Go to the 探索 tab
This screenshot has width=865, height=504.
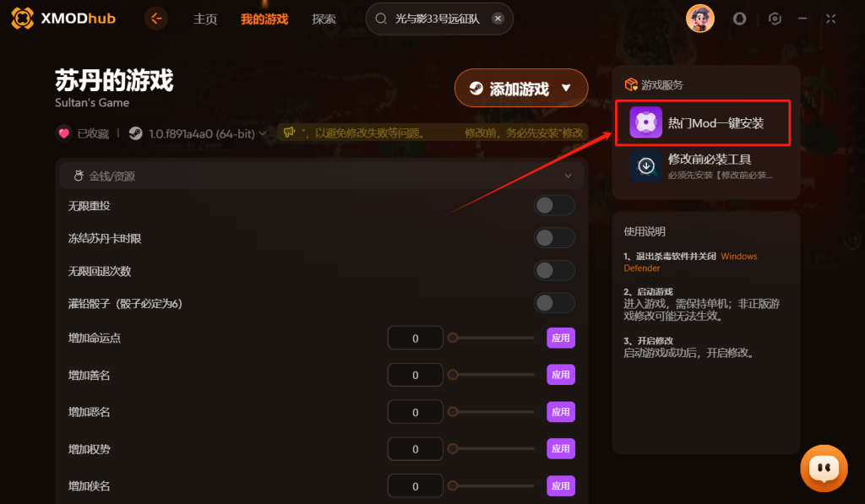click(324, 19)
